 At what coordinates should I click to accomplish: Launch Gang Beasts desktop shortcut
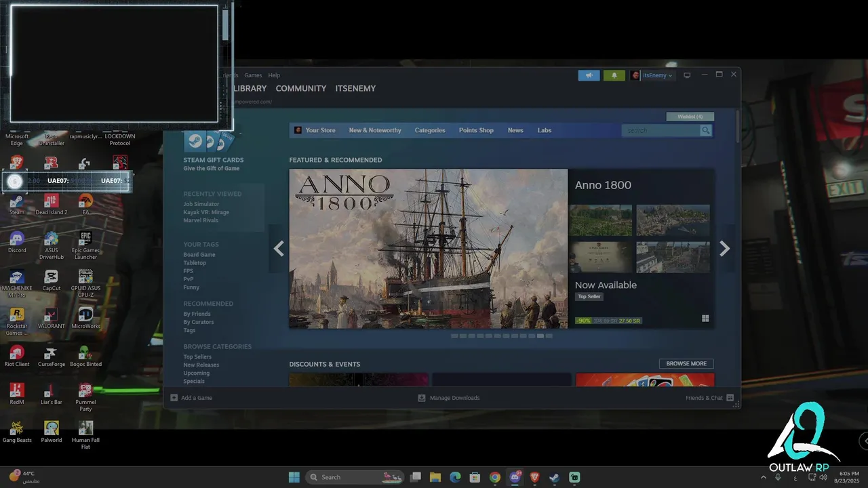pos(17,432)
